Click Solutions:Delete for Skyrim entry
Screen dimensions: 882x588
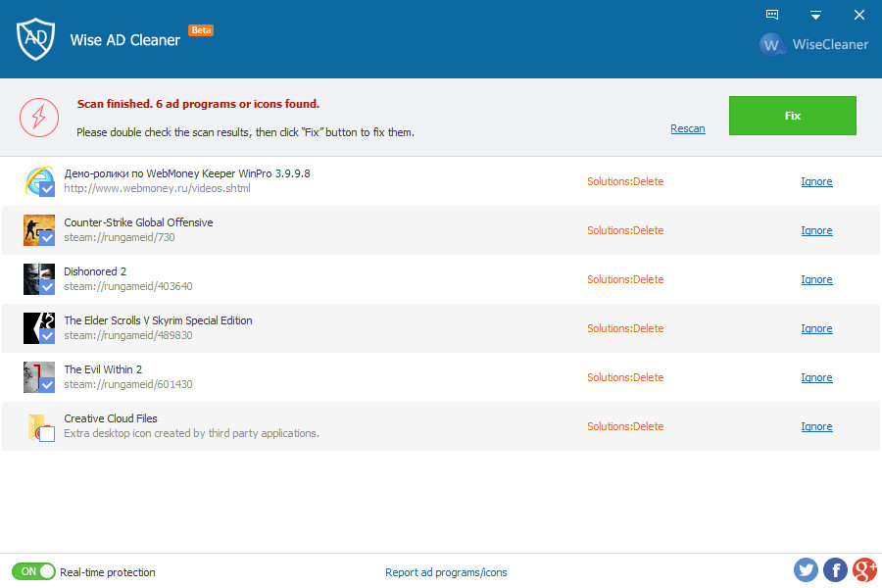click(x=625, y=328)
